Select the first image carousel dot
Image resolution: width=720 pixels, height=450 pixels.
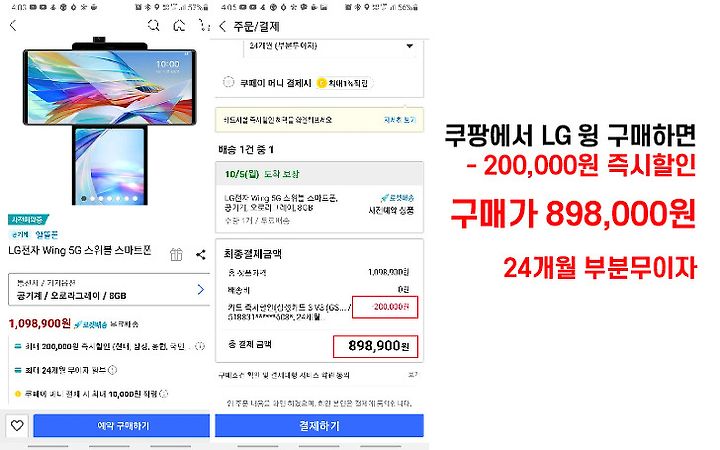[84, 198]
